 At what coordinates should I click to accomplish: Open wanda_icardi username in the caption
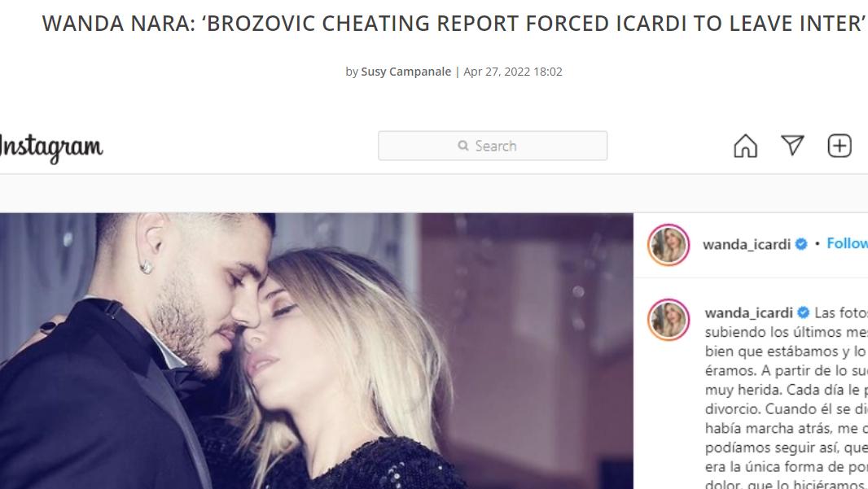coord(748,313)
